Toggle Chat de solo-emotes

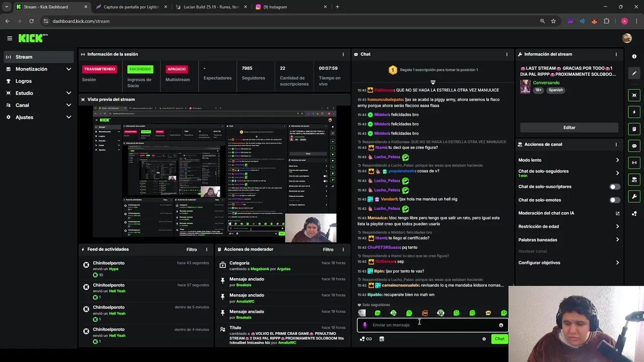(x=615, y=200)
